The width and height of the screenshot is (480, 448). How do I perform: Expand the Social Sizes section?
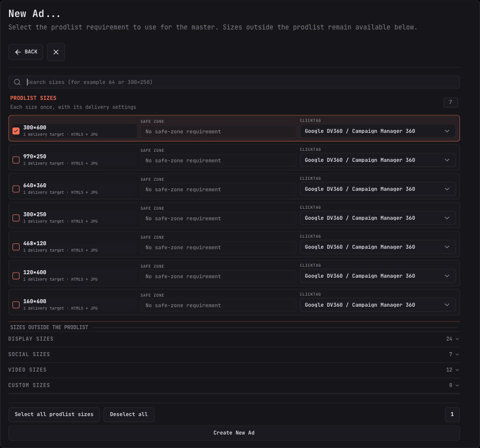(x=234, y=354)
